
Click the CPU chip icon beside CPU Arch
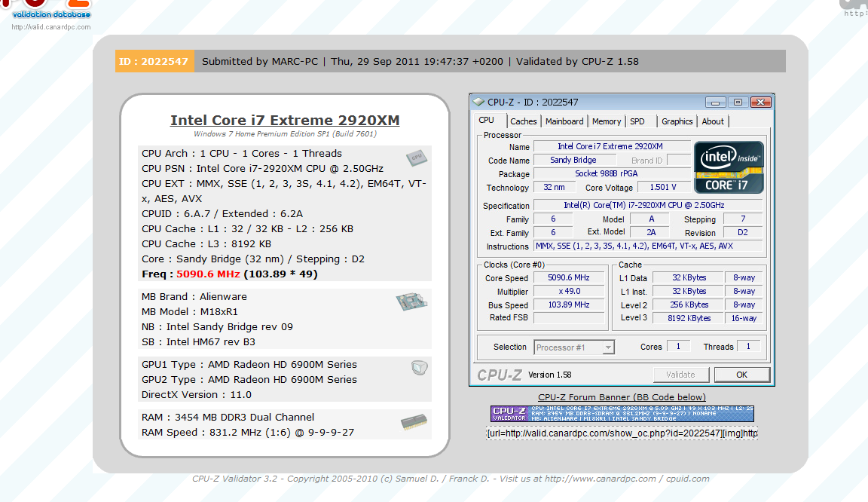416,158
